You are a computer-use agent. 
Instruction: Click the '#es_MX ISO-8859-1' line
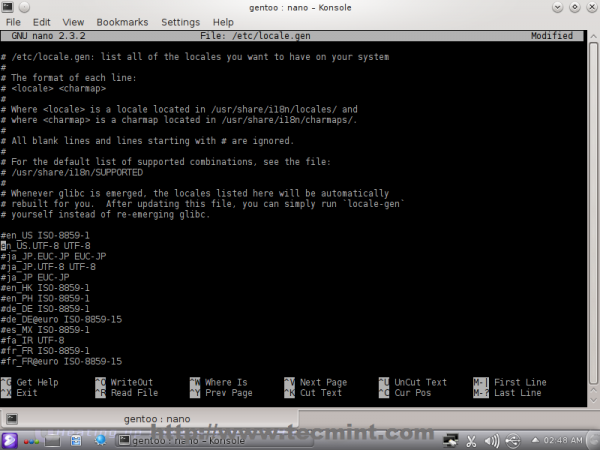(45, 330)
